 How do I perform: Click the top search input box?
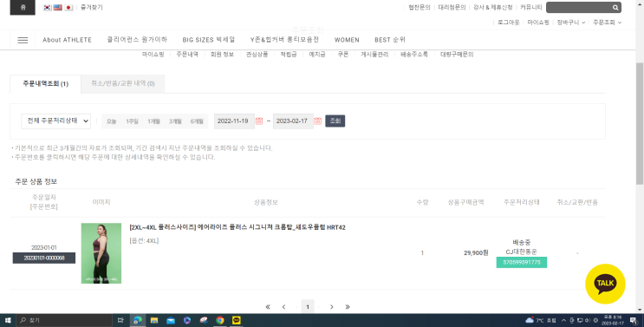(578, 8)
